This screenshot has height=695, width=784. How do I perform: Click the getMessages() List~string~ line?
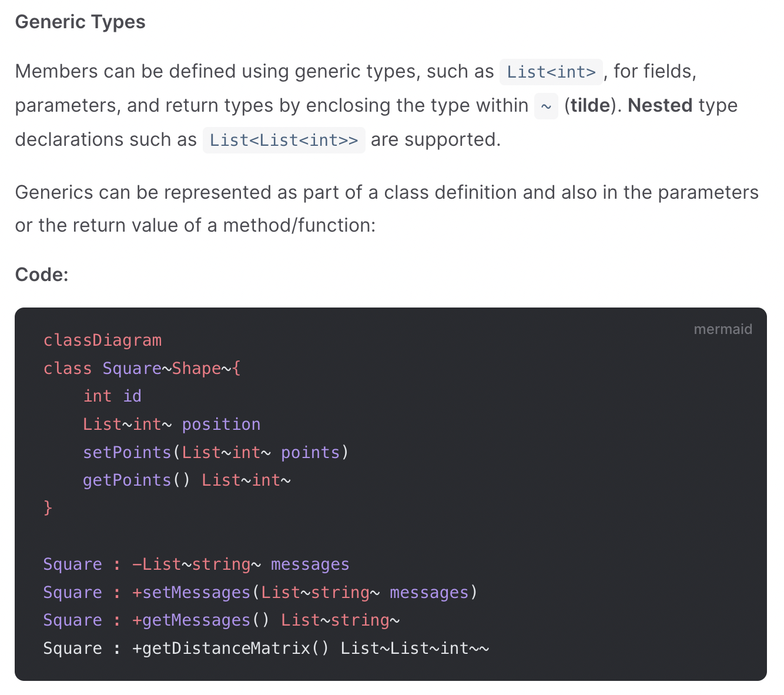221,620
